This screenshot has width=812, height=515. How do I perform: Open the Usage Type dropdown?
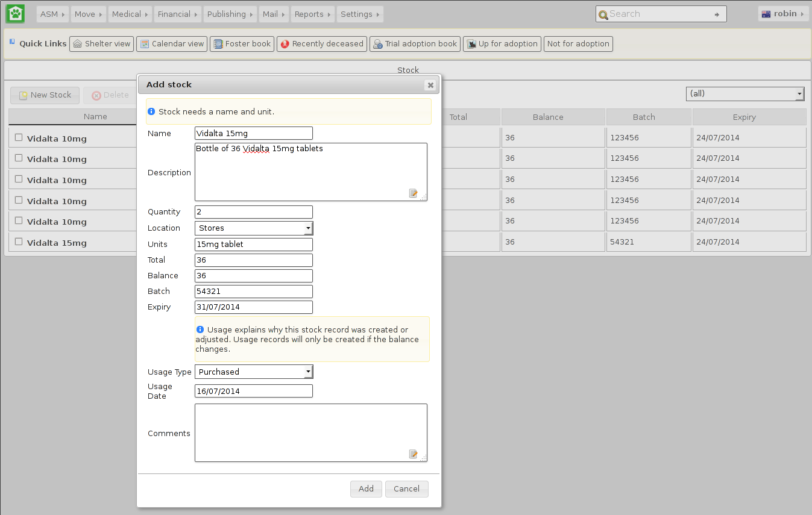[x=254, y=372]
